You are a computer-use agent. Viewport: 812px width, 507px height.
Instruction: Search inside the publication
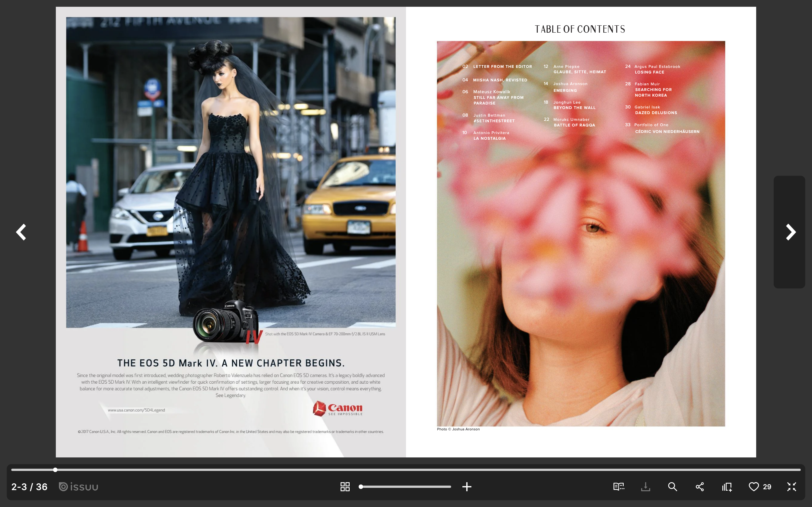(672, 486)
